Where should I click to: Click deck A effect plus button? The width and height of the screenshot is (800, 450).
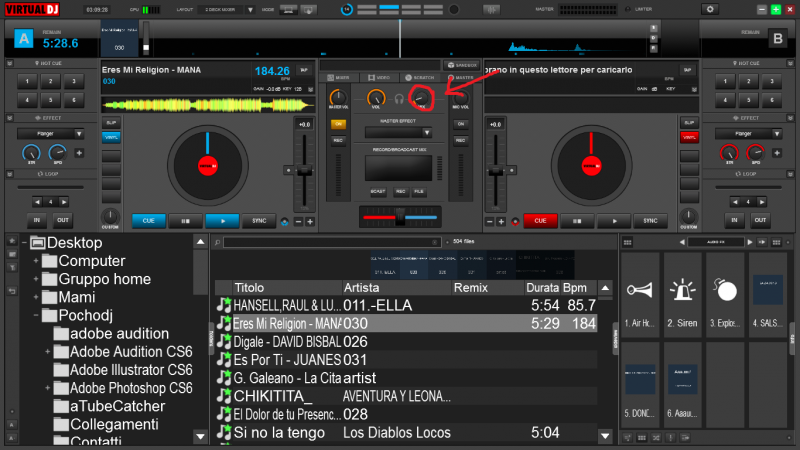click(x=79, y=153)
